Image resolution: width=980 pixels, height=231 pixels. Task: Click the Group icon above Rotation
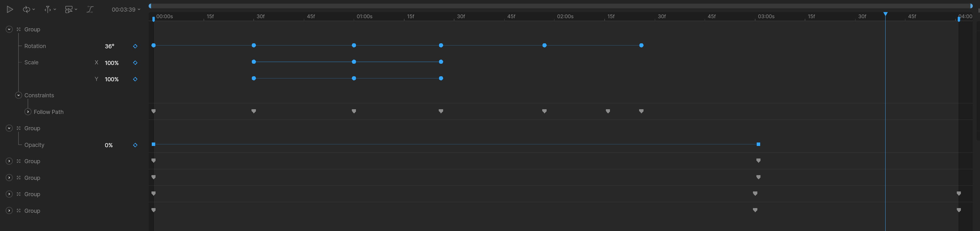(18, 29)
